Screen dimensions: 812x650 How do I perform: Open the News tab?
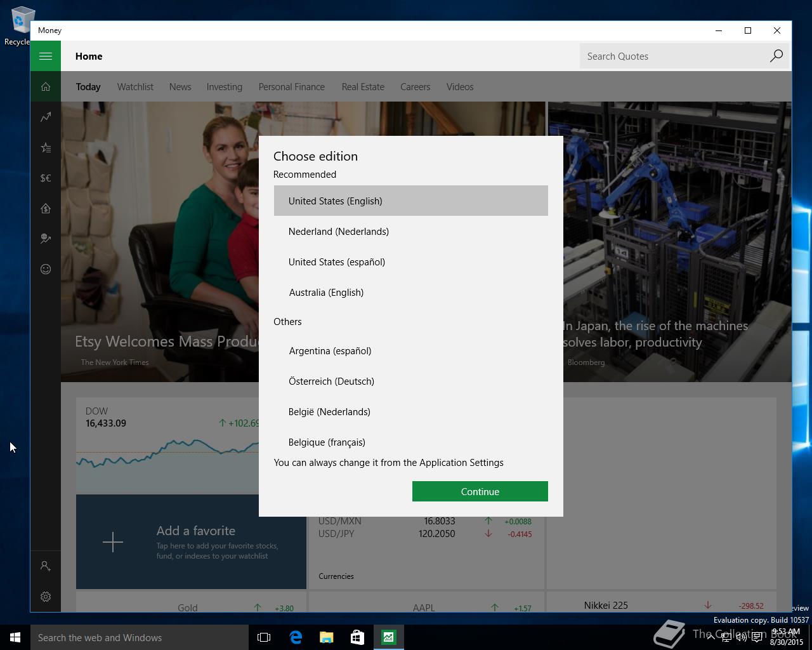[x=180, y=86]
